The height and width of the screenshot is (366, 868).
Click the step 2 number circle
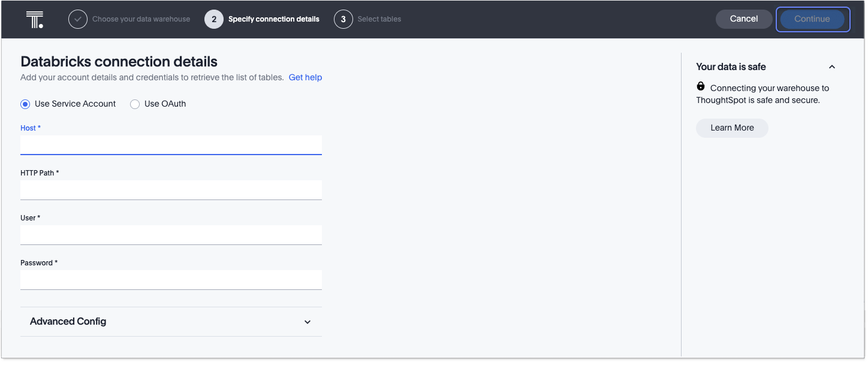click(x=214, y=19)
